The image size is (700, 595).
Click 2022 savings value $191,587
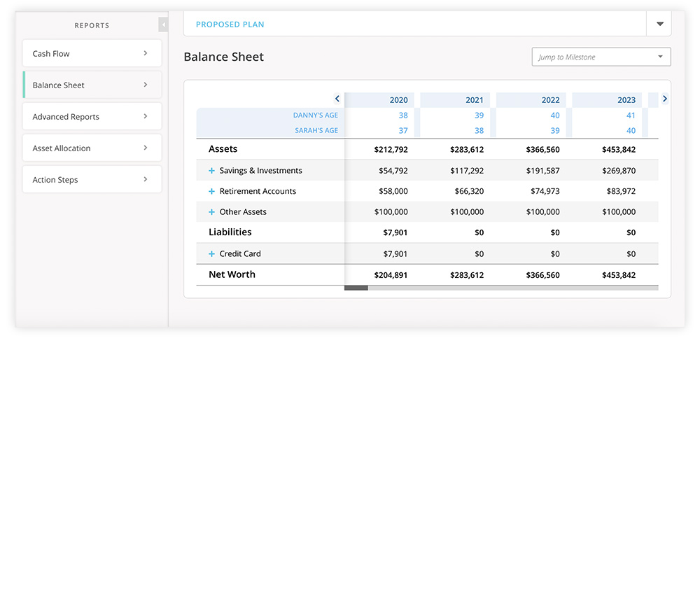pyautogui.click(x=542, y=171)
